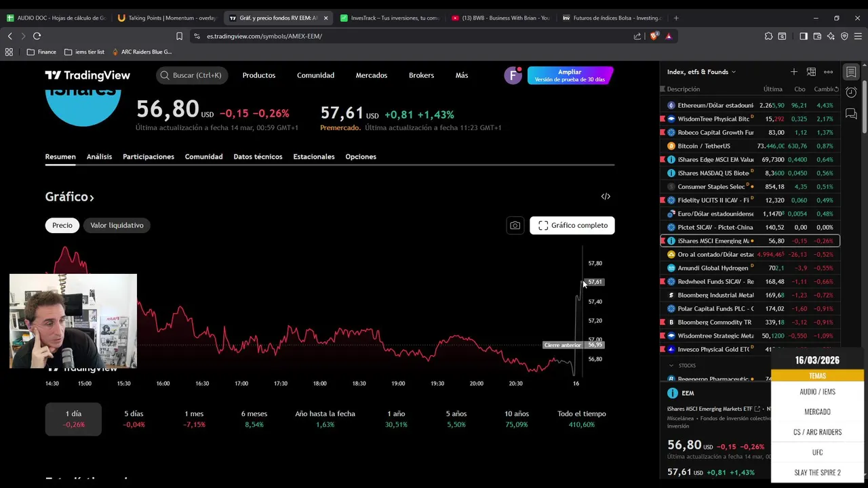Open Brave Rewards triangle icon

[669, 36]
